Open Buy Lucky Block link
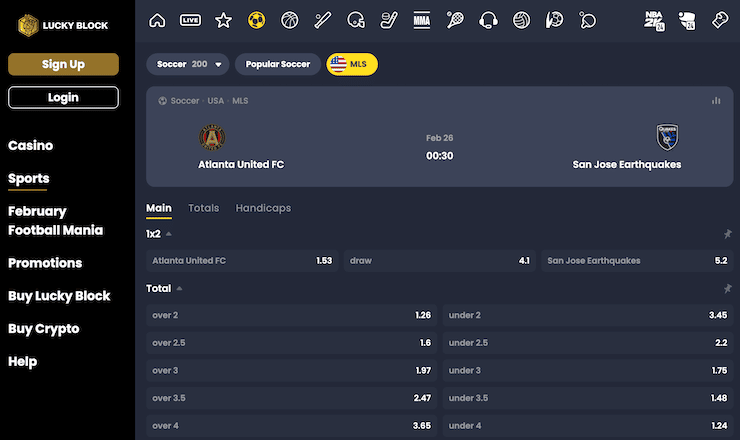 pos(59,296)
